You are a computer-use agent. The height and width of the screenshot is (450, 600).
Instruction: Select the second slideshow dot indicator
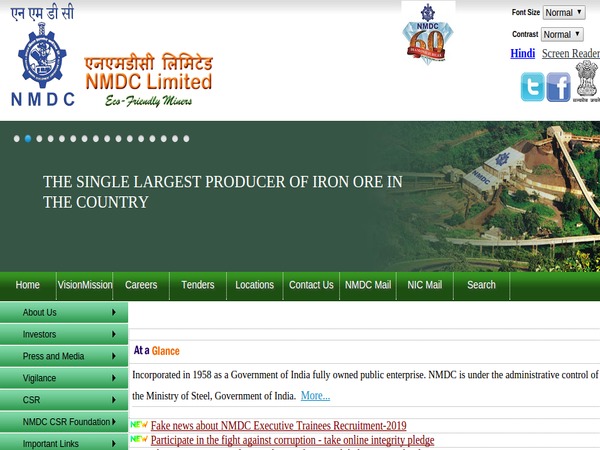pyautogui.click(x=28, y=139)
